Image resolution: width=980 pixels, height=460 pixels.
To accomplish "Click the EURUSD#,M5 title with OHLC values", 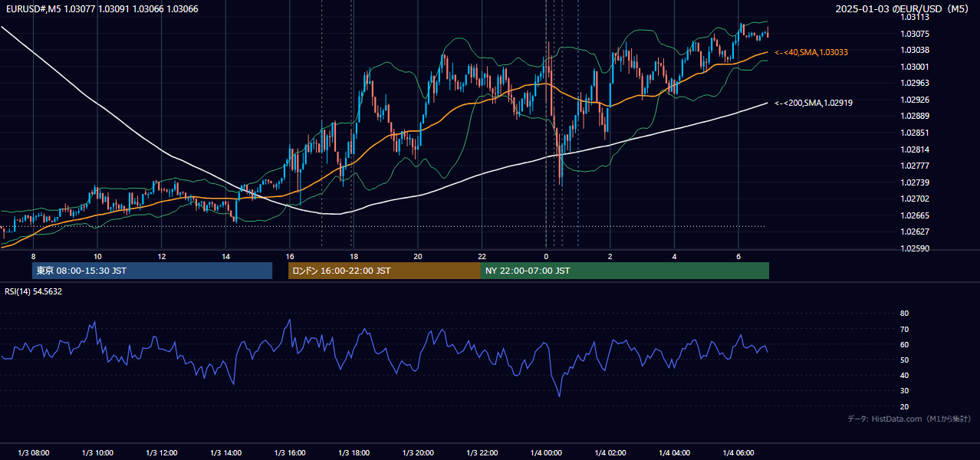I will 102,9.
